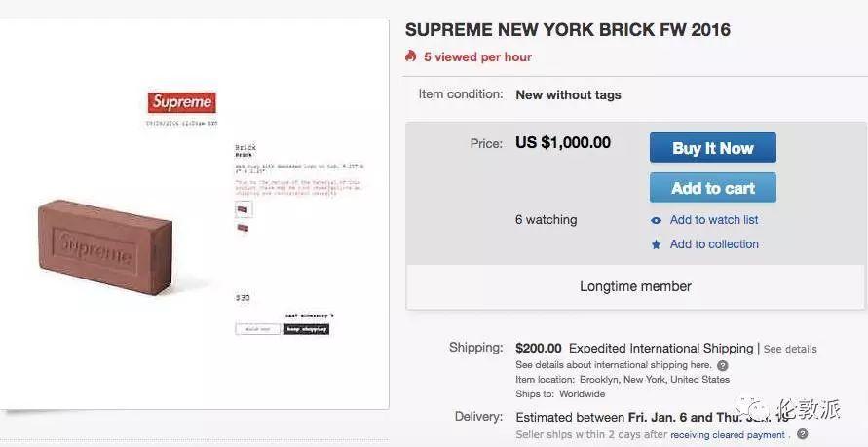Open the Add to watch list link
868x447 pixels.
[x=713, y=220]
